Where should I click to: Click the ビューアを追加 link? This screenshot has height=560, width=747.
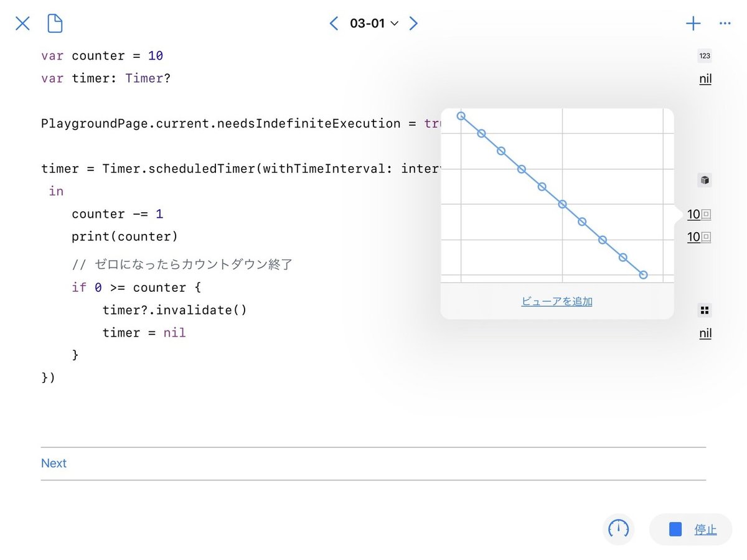pyautogui.click(x=557, y=302)
